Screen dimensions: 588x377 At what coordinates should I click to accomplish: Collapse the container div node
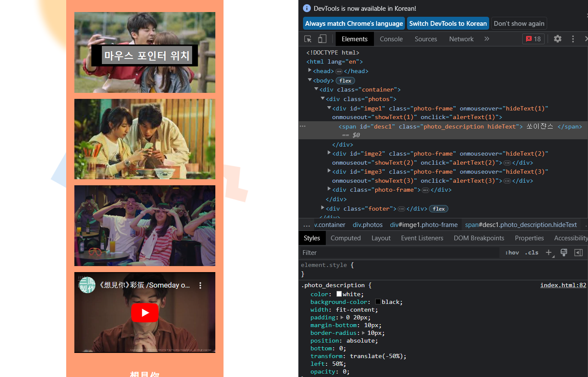(316, 89)
